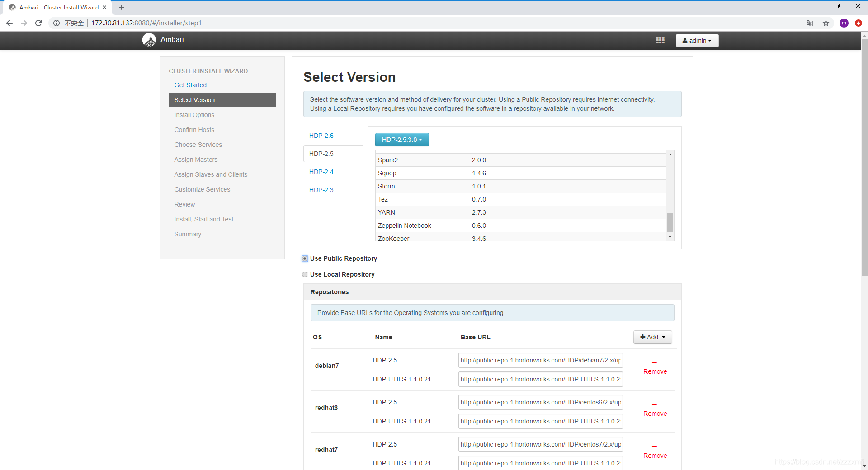Click the Zeppelin Notebook service row
This screenshot has height=470, width=868.
coord(521,226)
